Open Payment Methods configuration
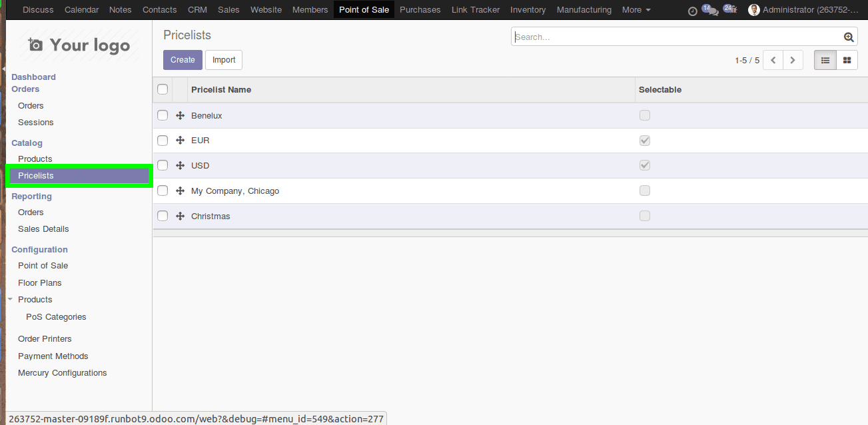868x425 pixels. tap(53, 356)
